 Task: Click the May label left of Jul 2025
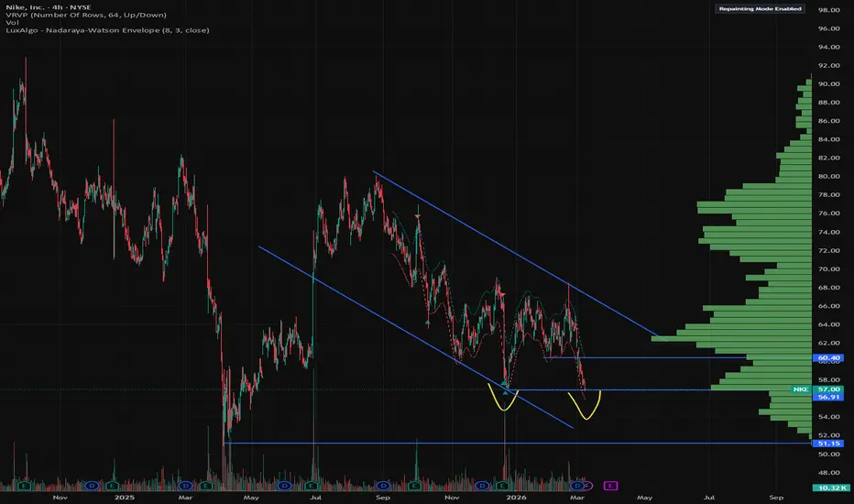coord(251,498)
